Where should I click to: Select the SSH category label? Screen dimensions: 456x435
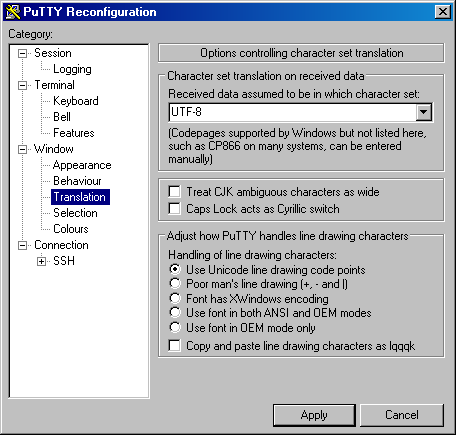[x=64, y=261]
